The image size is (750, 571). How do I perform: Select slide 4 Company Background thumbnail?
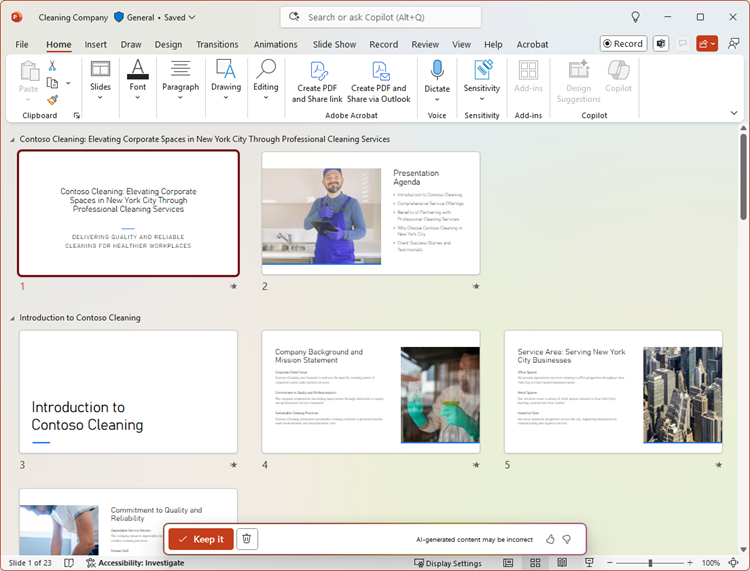[371, 392]
